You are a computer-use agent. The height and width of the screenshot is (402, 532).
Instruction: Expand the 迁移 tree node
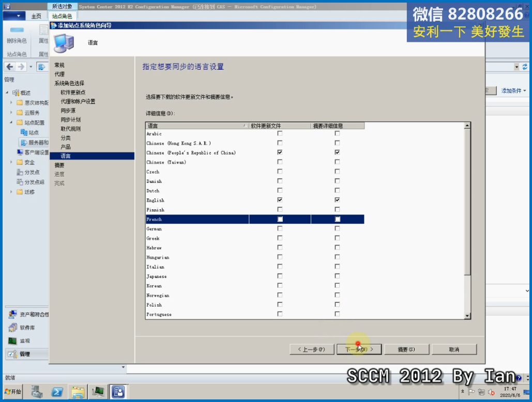coord(11,192)
